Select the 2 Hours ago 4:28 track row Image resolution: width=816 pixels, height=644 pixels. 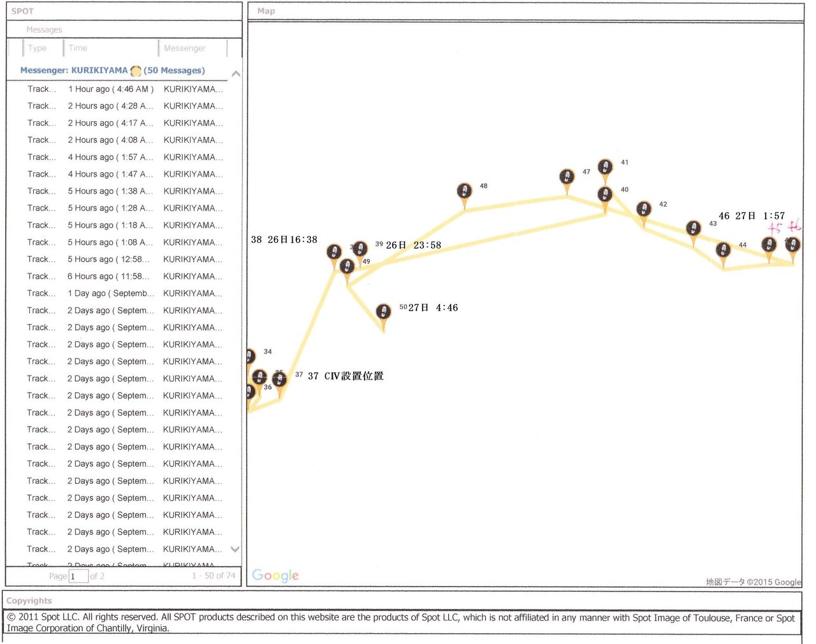coord(124,106)
